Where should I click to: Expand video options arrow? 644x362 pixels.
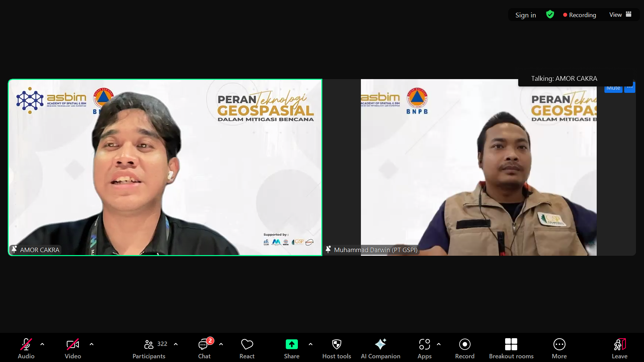92,344
